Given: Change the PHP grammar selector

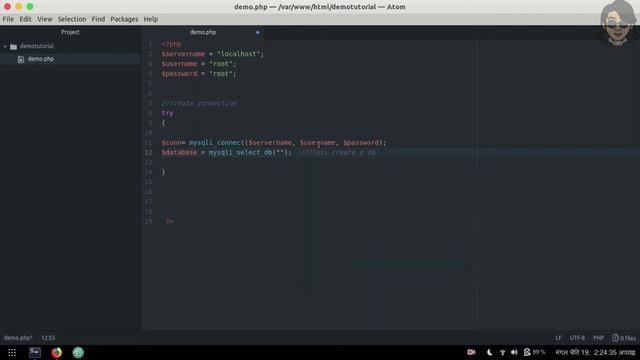Looking at the screenshot, I should [598, 338].
